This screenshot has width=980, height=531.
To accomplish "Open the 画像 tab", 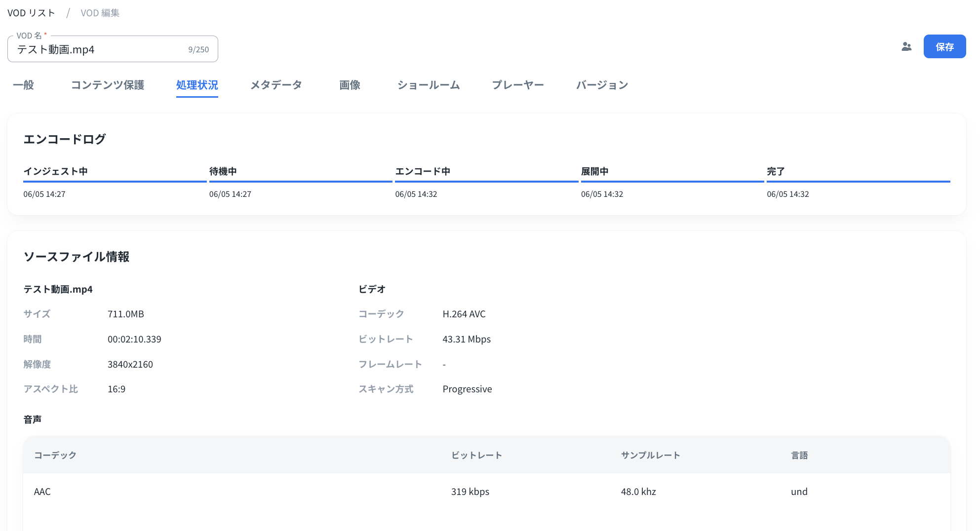I will click(350, 85).
